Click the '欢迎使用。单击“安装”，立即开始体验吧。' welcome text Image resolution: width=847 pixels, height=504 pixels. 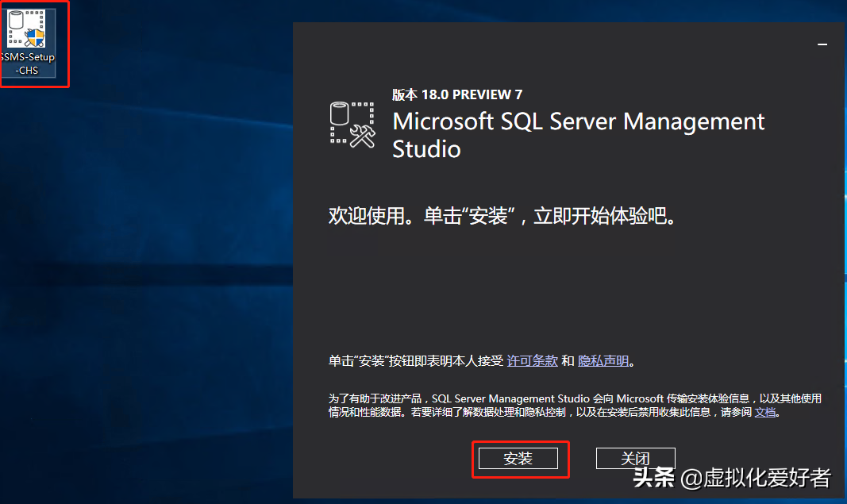point(502,216)
